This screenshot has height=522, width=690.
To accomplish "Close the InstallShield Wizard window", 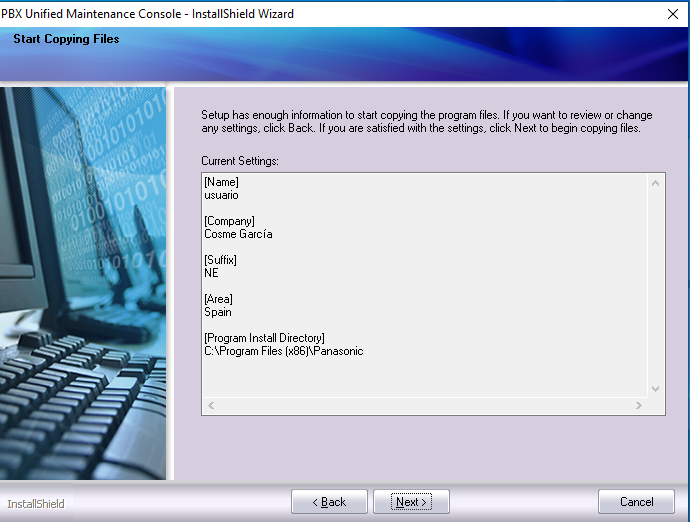I will click(x=672, y=14).
